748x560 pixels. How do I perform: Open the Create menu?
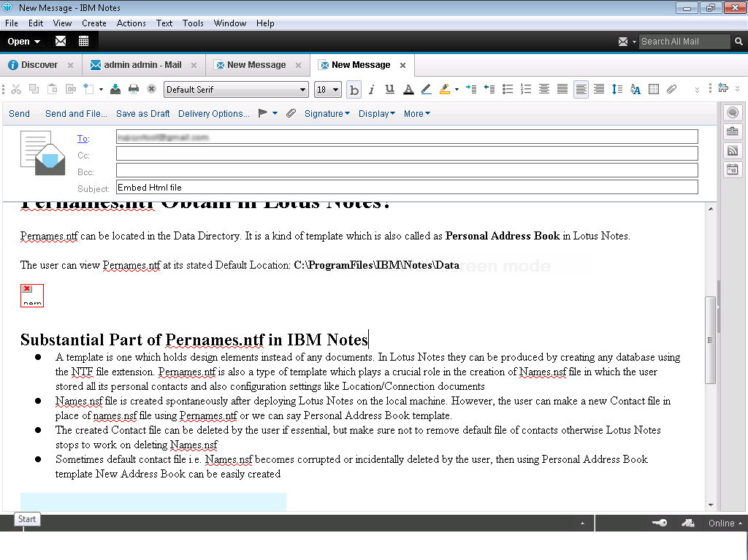(x=94, y=23)
